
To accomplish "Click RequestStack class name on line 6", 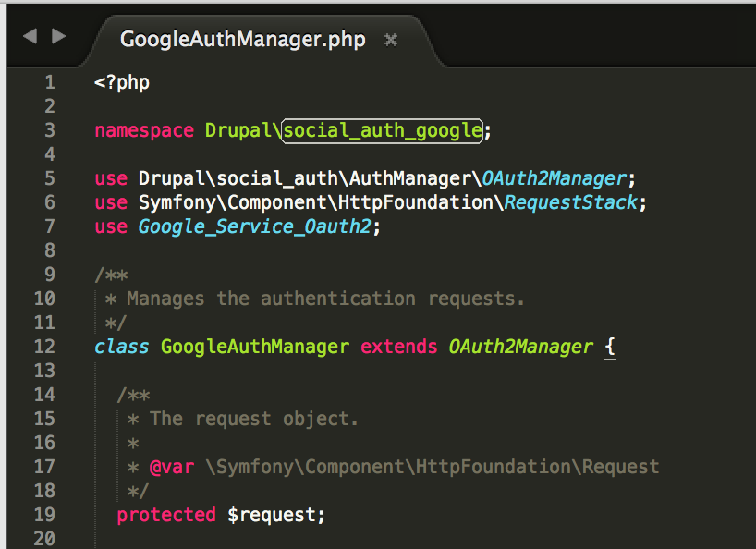I will point(570,203).
